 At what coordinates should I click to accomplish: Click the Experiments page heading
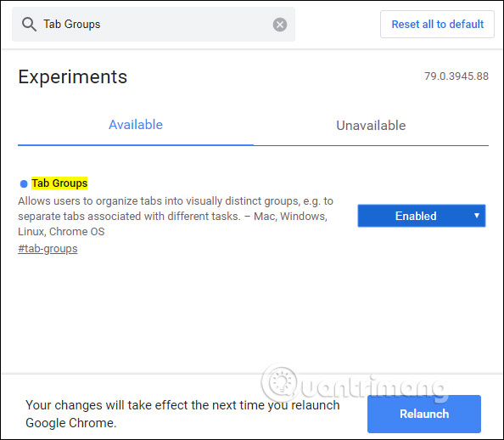(73, 77)
